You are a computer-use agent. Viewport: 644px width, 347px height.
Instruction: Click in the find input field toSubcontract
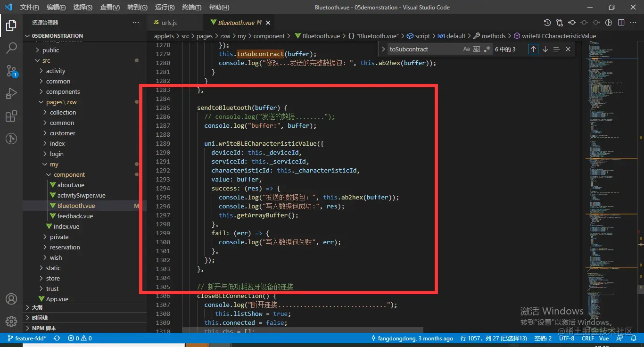click(x=423, y=49)
